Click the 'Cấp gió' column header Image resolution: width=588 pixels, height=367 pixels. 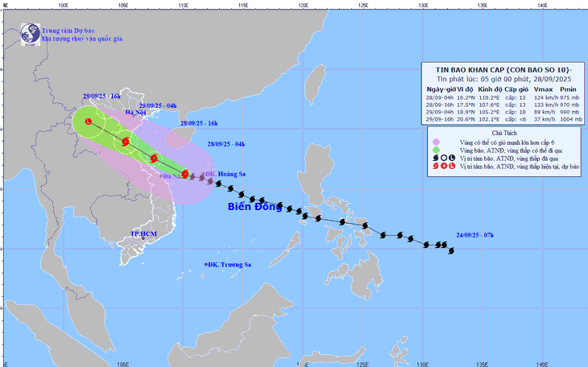click(x=516, y=89)
